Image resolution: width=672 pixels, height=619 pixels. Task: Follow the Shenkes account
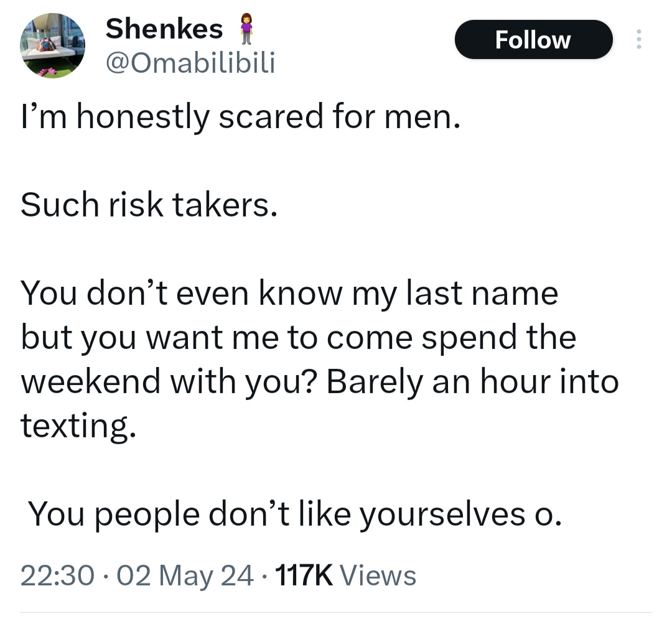pyautogui.click(x=533, y=40)
